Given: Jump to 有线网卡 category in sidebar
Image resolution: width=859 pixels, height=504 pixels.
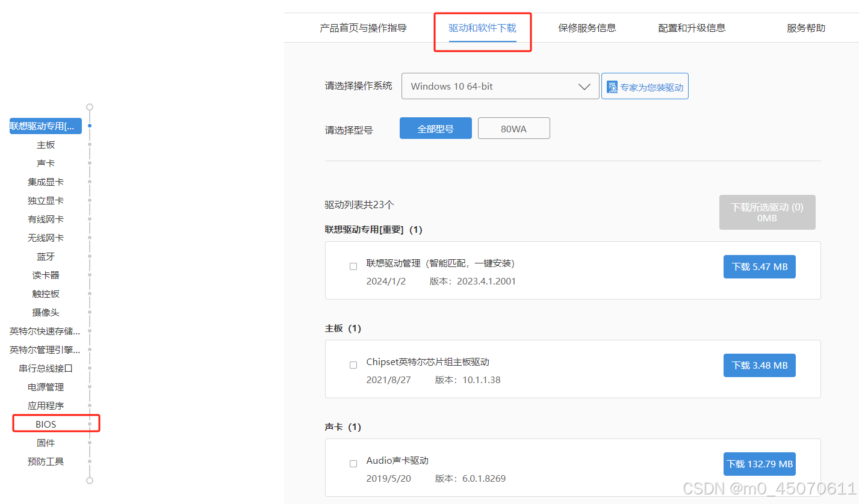Looking at the screenshot, I should point(46,220).
